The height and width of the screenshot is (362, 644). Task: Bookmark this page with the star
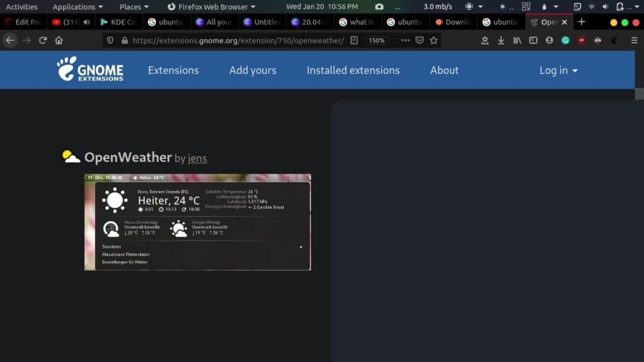coord(434,40)
